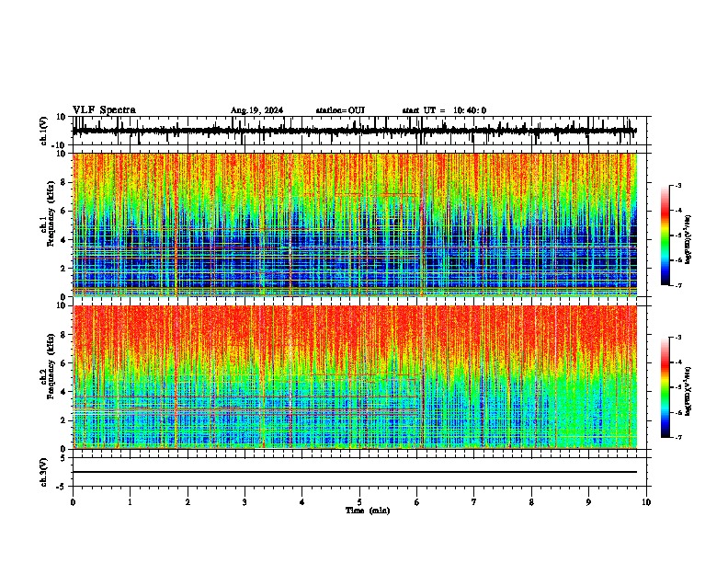Click the ch.2 color scale log(PSD) unit label
Screen dimensions: 728x563
coord(688,392)
